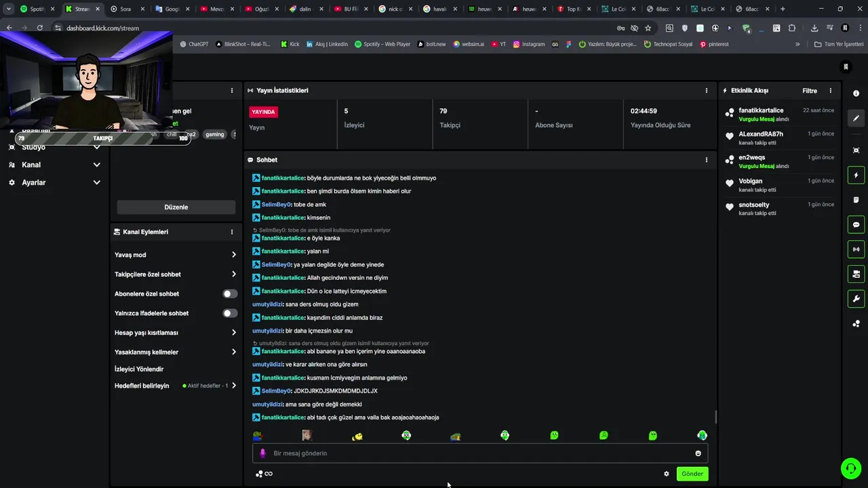Open browser extensions puzzle icon
This screenshot has width=868, height=488.
pyautogui.click(x=791, y=28)
